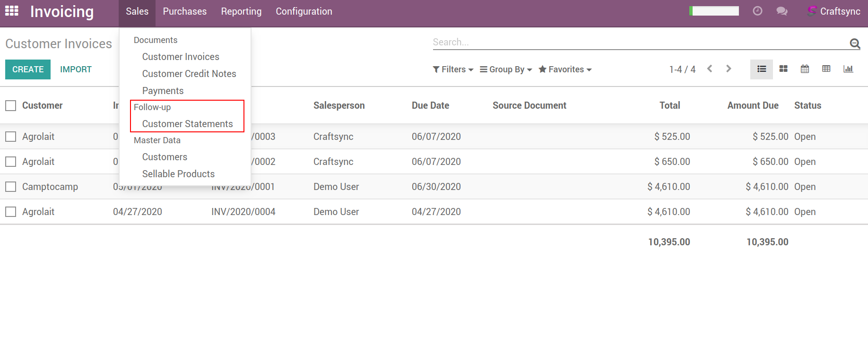Check the Camptocamp invoice row checkbox

(x=11, y=187)
